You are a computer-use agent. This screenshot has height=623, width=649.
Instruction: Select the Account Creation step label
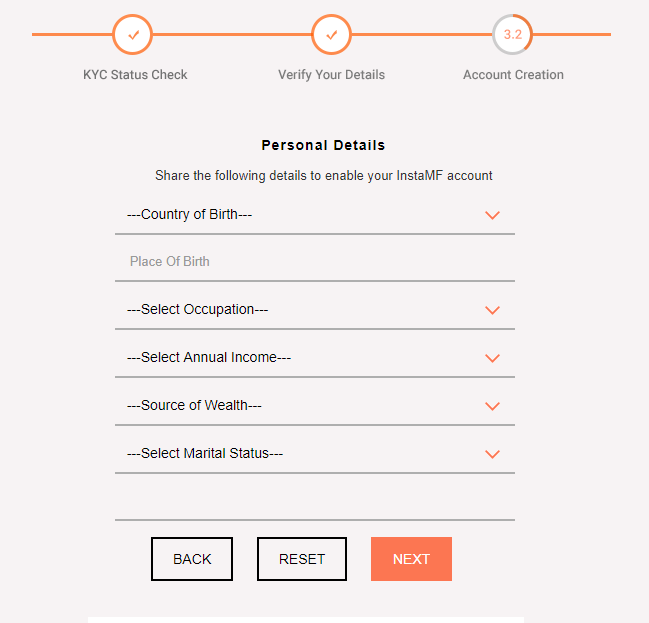pos(513,75)
